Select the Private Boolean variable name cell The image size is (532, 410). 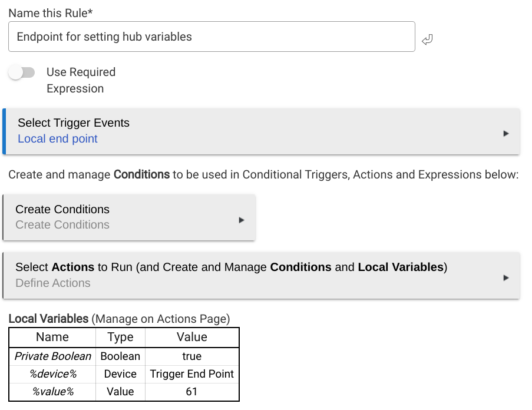coord(52,356)
